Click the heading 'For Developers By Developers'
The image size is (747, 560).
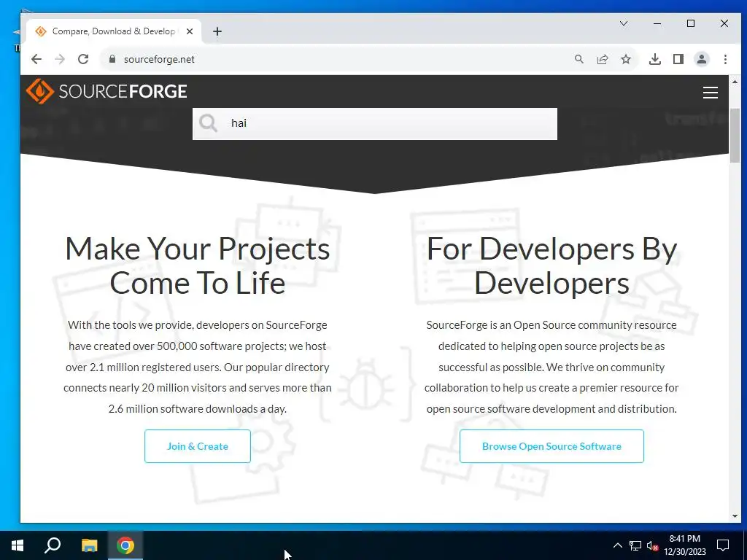click(x=551, y=265)
